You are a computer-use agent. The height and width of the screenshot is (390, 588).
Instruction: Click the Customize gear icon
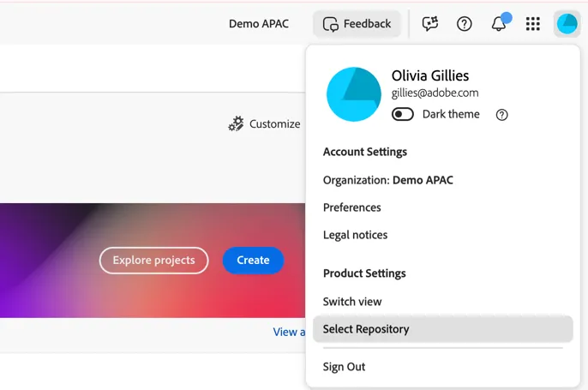(236, 123)
